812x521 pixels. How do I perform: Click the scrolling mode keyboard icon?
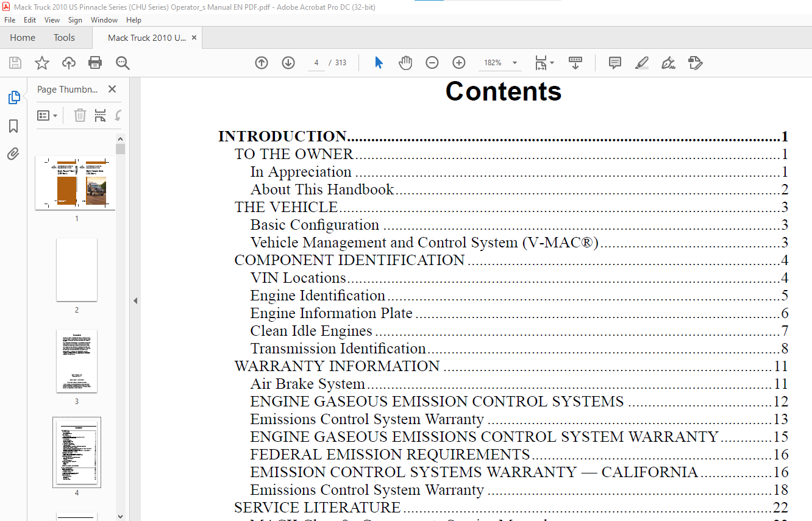pyautogui.click(x=575, y=63)
